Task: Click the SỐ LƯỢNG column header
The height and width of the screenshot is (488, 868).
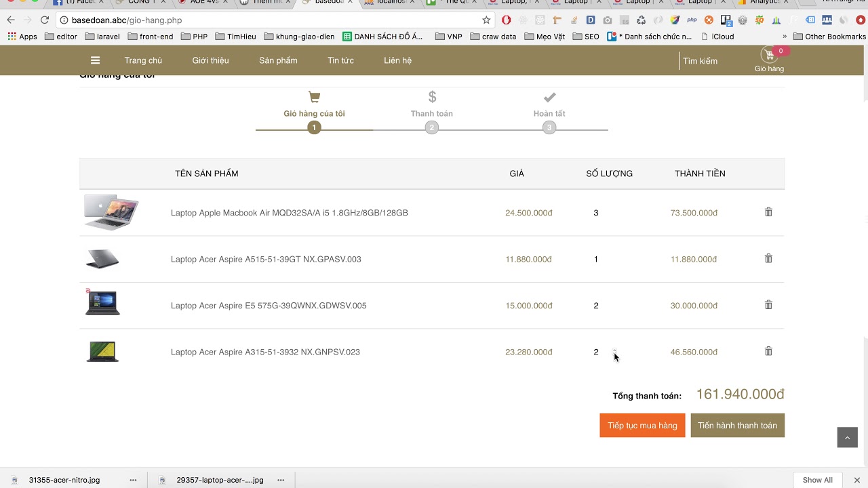Action: coord(610,174)
